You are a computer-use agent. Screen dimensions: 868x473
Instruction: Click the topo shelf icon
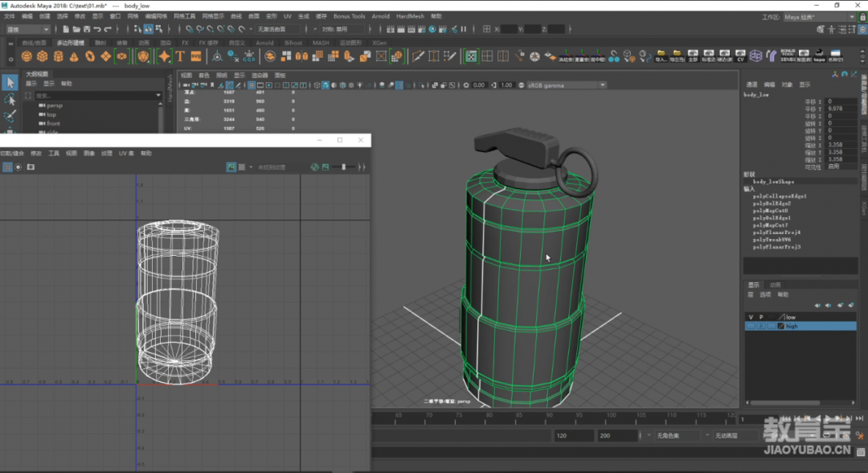[819, 56]
